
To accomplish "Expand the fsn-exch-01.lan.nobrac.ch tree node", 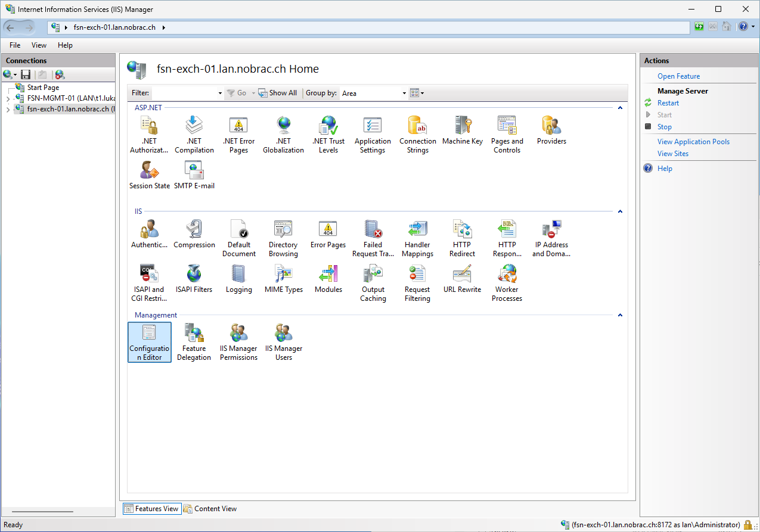I will (x=8, y=109).
